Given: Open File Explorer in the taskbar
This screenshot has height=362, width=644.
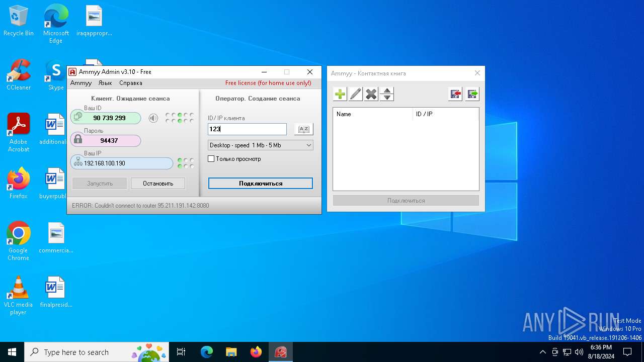Looking at the screenshot, I should 231,352.
